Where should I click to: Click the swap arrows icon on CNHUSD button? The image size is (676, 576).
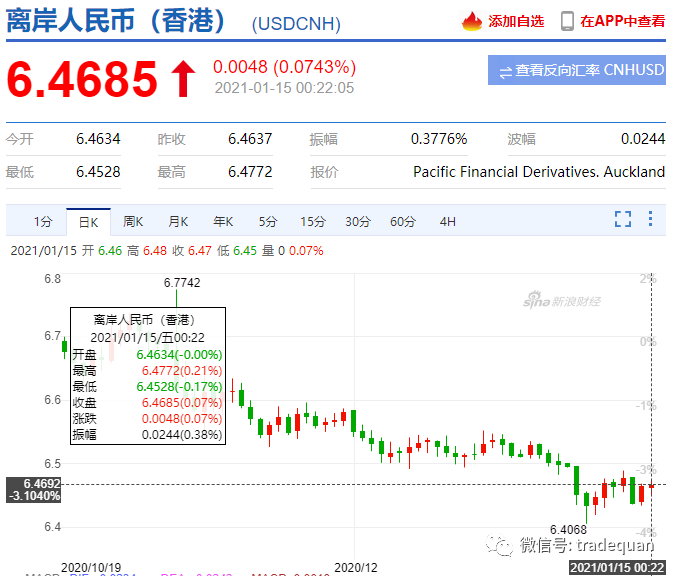(505, 71)
